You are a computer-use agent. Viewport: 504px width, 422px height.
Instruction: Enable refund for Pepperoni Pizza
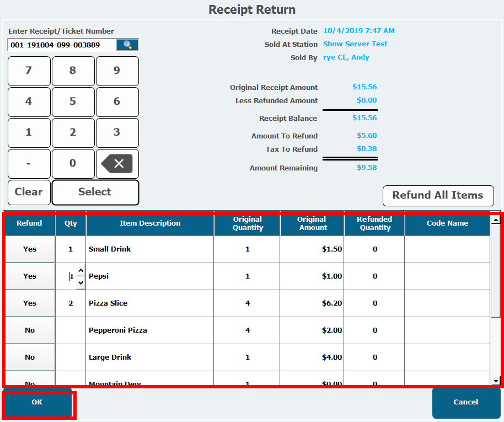click(x=30, y=330)
